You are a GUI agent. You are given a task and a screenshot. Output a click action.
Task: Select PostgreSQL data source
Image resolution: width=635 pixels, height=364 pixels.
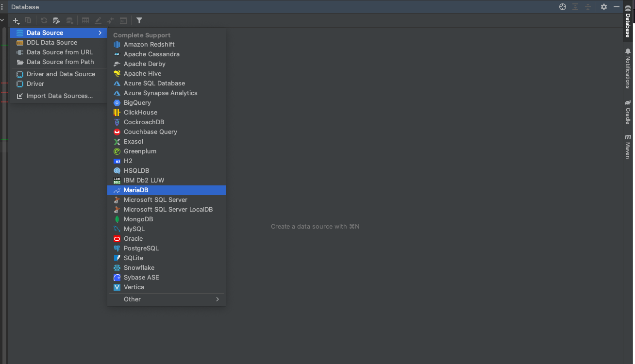167,248
